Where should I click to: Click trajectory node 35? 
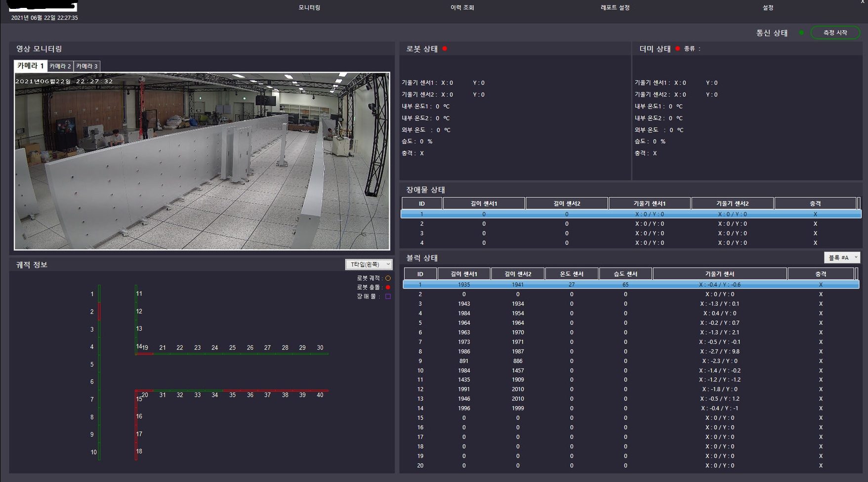tap(232, 395)
